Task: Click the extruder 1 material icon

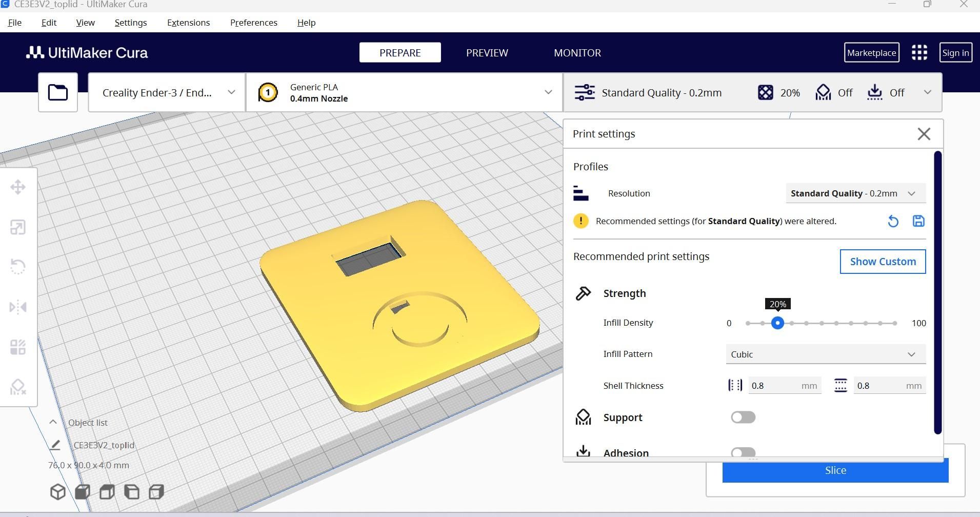Action: pyautogui.click(x=268, y=93)
